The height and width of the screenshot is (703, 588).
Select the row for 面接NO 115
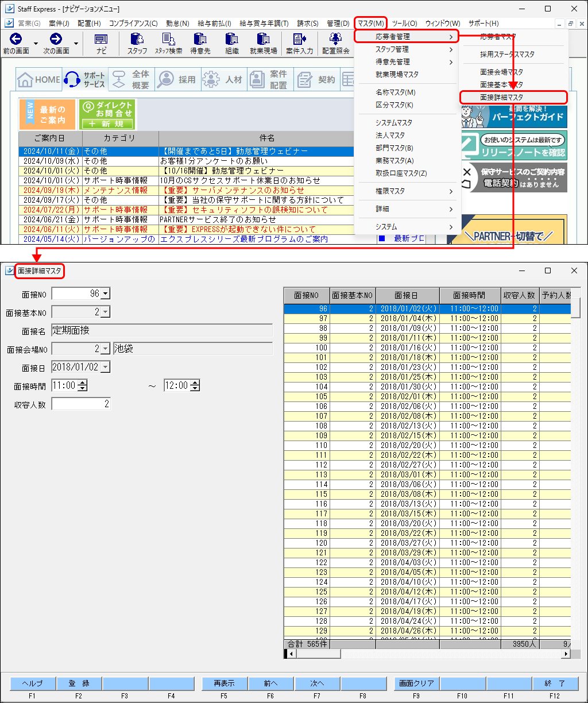tap(427, 495)
